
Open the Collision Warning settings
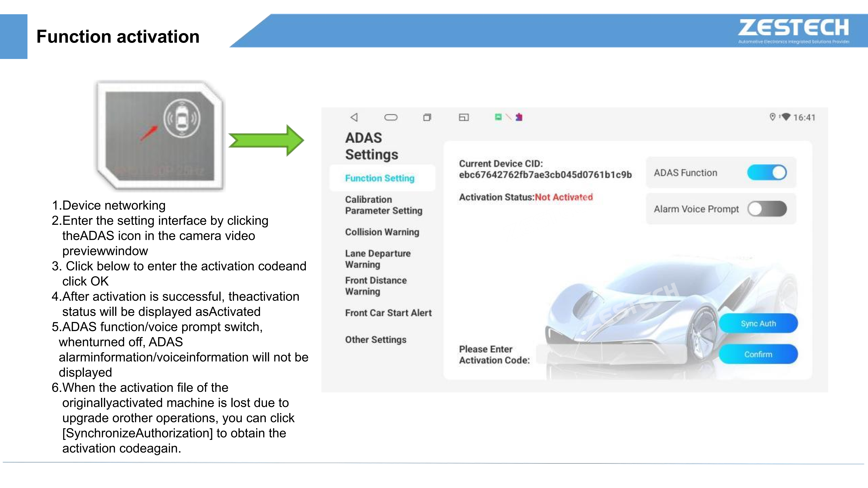pos(382,232)
